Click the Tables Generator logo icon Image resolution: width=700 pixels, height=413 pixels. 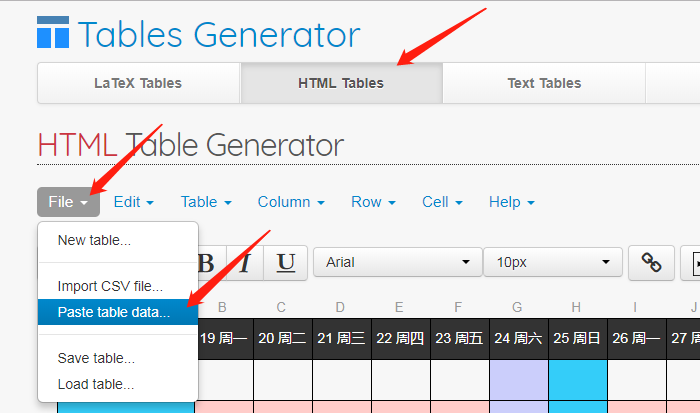(x=53, y=32)
